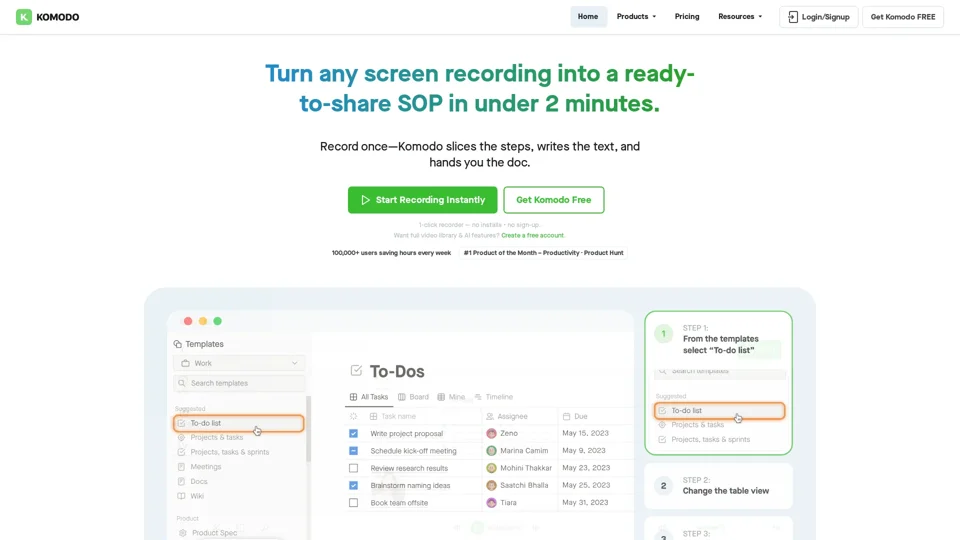Switch to the Mine tab
Image resolution: width=960 pixels, height=540 pixels.
(x=451, y=397)
